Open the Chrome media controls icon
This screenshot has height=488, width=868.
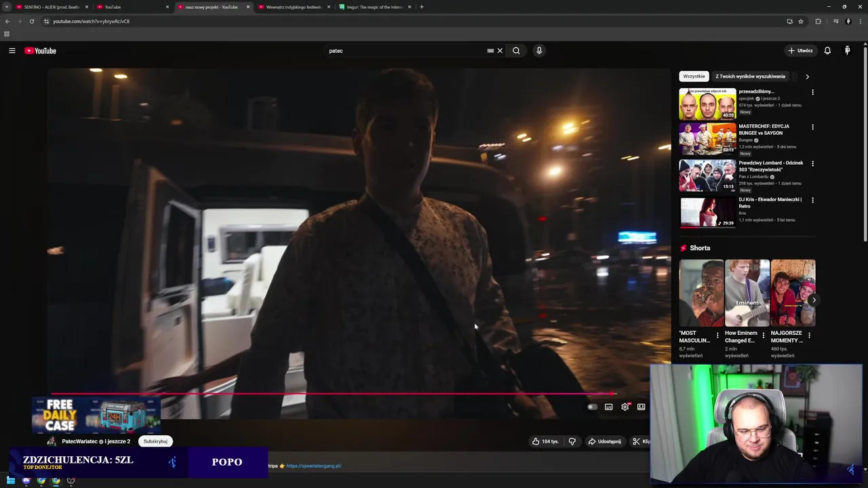point(835,21)
